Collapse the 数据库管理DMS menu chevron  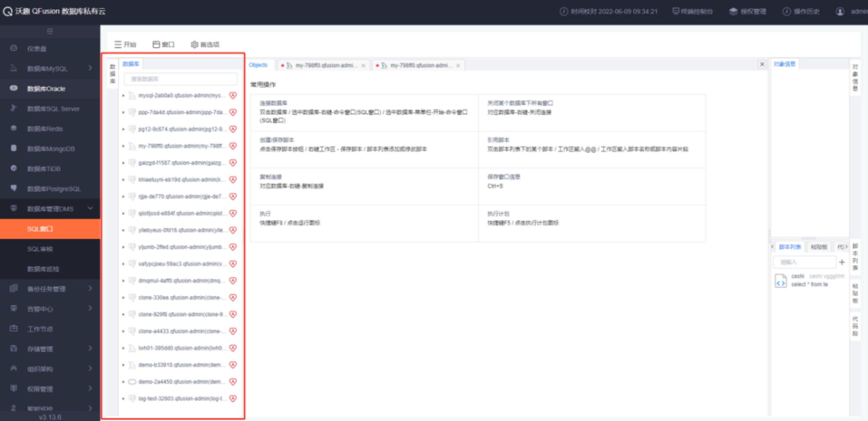90,208
